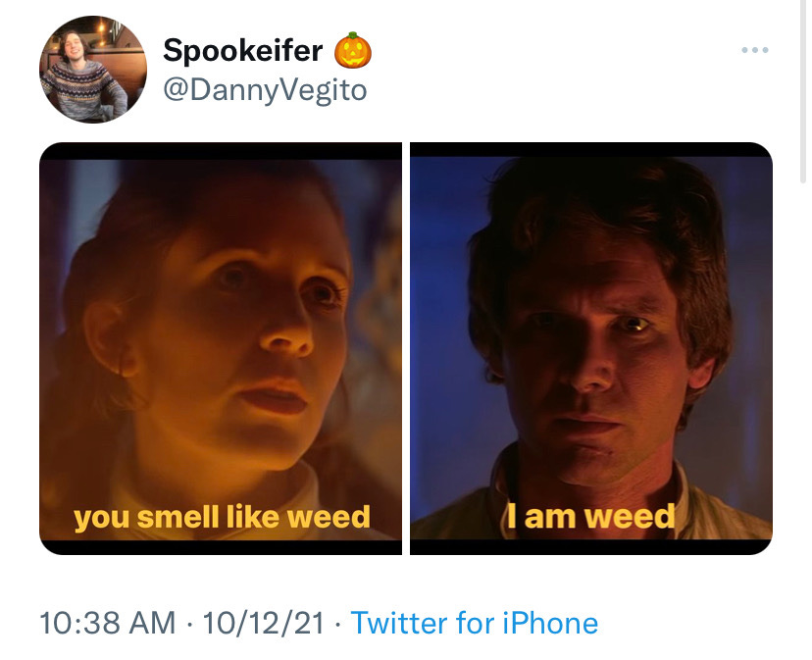Open Spookeifer's round profile picture
This screenshot has width=812, height=660.
click(x=93, y=70)
